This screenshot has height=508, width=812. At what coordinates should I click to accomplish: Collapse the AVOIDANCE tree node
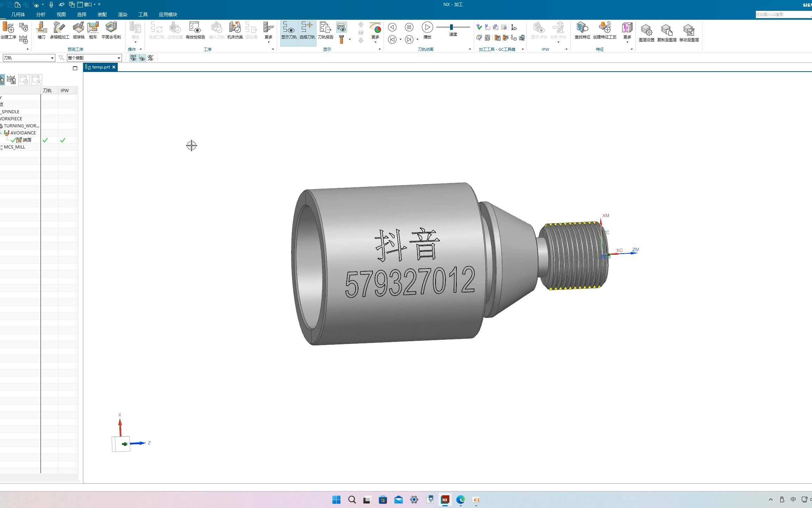coord(1,133)
